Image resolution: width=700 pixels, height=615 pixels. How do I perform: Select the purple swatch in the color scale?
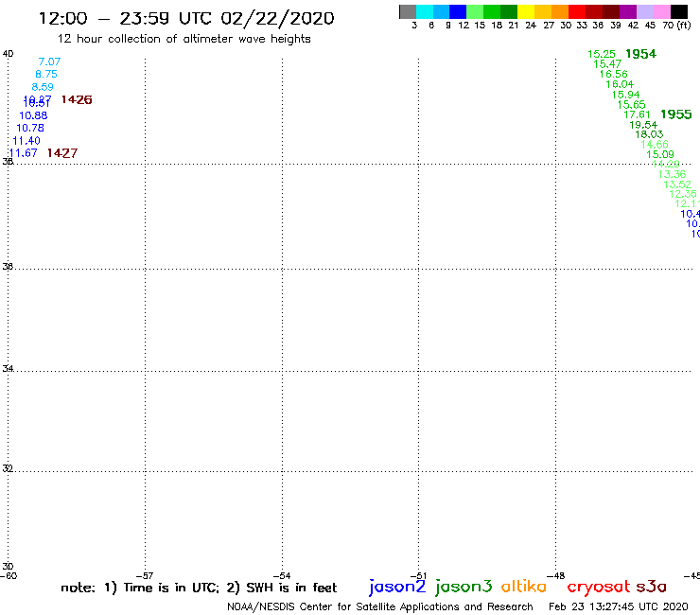pos(628,11)
